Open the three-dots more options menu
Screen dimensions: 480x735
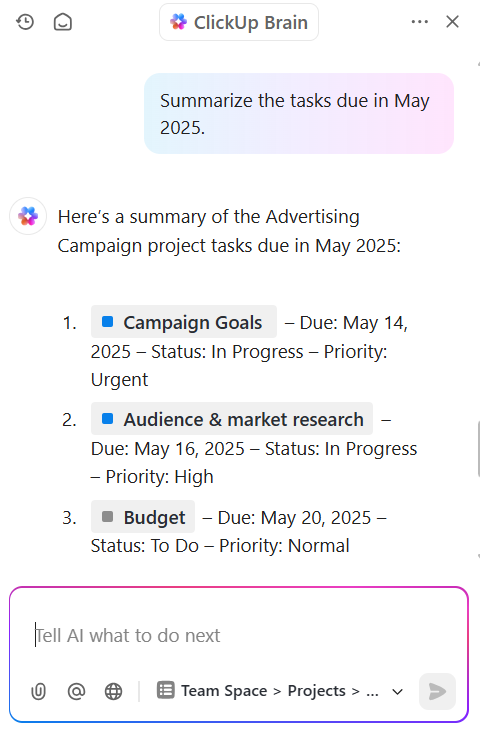419,22
